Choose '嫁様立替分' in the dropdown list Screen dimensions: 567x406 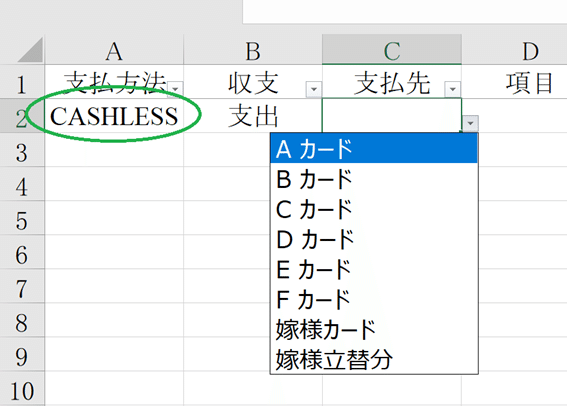coord(374,359)
